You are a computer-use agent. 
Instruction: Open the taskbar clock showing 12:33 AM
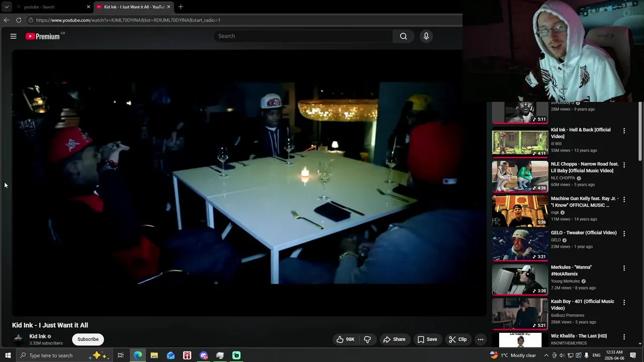614,355
